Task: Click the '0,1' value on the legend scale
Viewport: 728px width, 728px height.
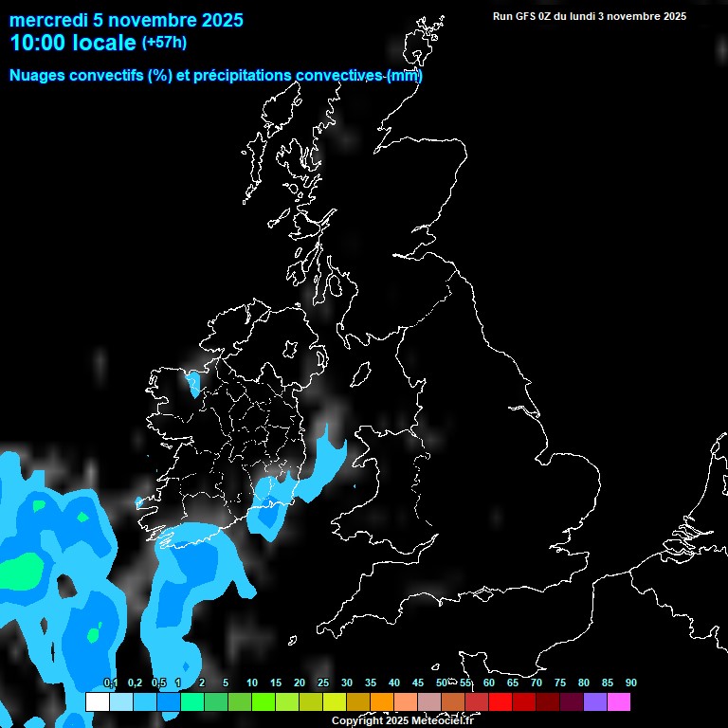Action: [x=111, y=682]
